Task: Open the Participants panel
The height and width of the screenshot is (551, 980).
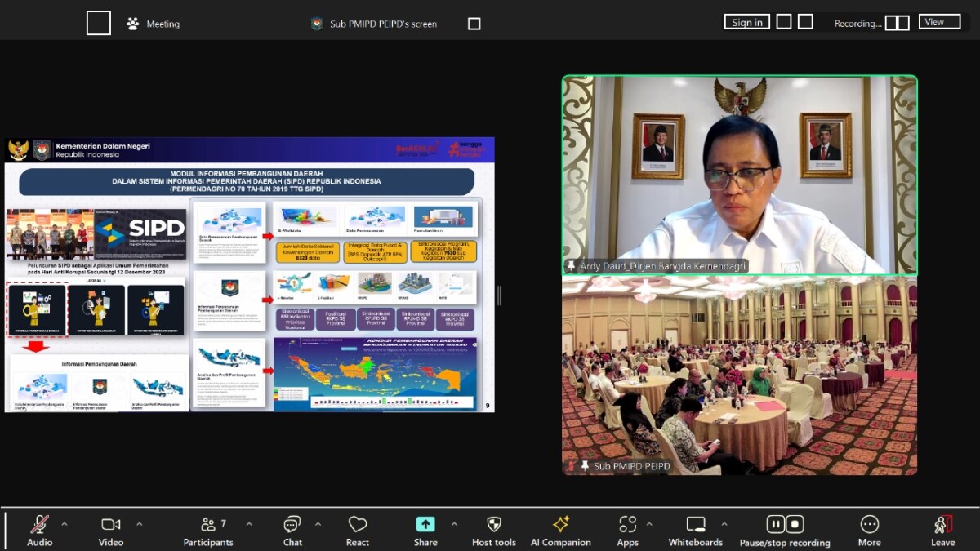Action: pos(208,525)
